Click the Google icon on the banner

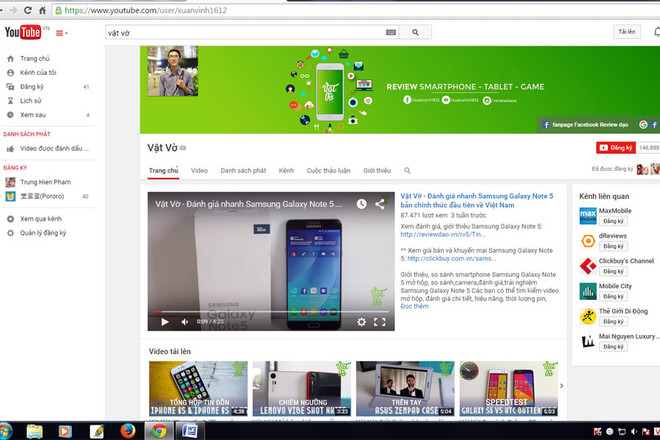[643, 125]
